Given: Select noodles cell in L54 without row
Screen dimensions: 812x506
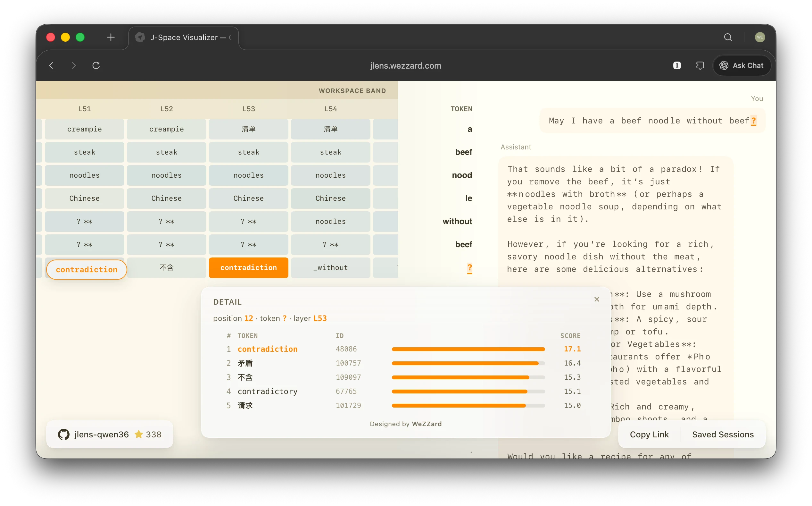Looking at the screenshot, I should click(330, 222).
